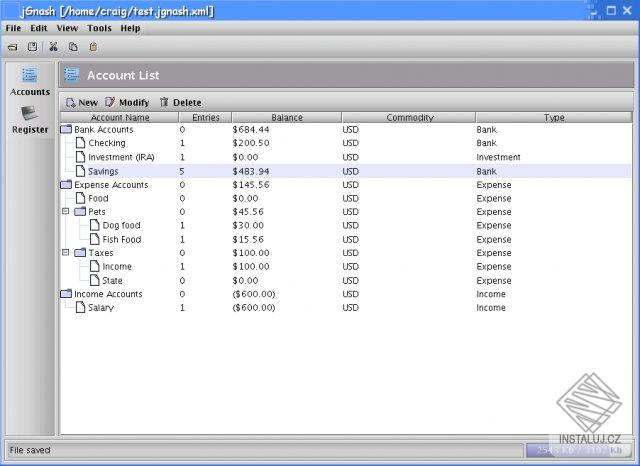Select the Expense Accounts label
Screen dimensions: 640x466
[x=111, y=185]
